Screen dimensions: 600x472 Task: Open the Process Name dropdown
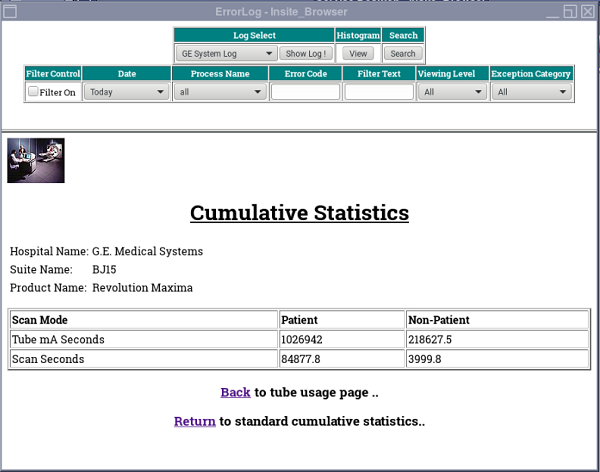coord(220,92)
